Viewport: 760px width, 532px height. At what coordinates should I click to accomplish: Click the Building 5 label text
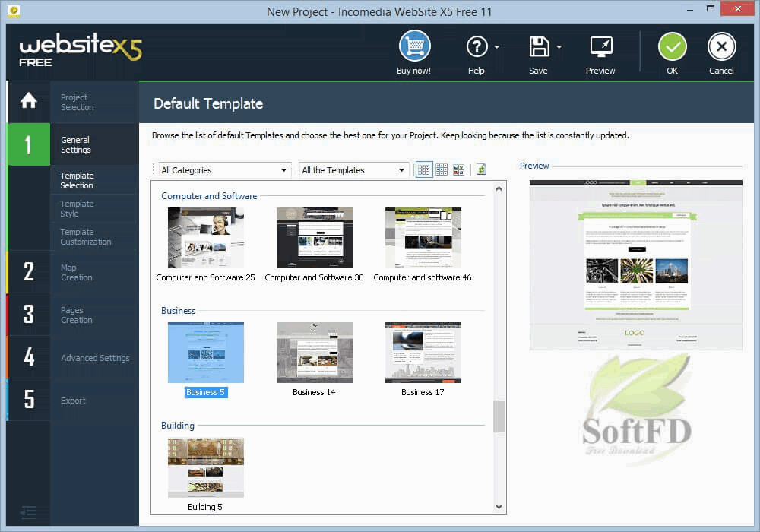click(x=205, y=507)
